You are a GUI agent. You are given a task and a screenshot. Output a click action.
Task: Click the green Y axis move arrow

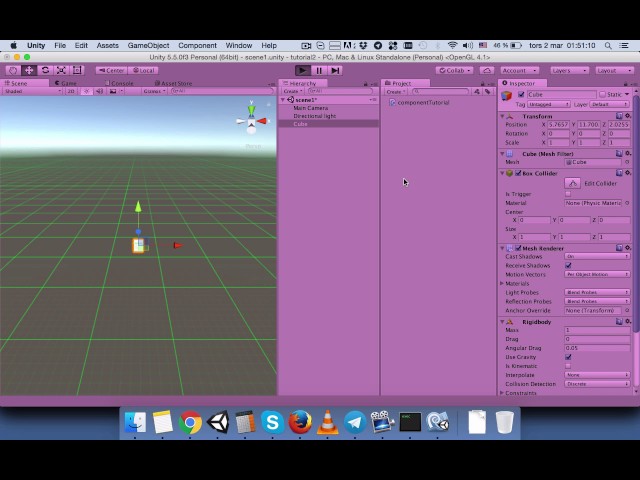click(x=138, y=207)
